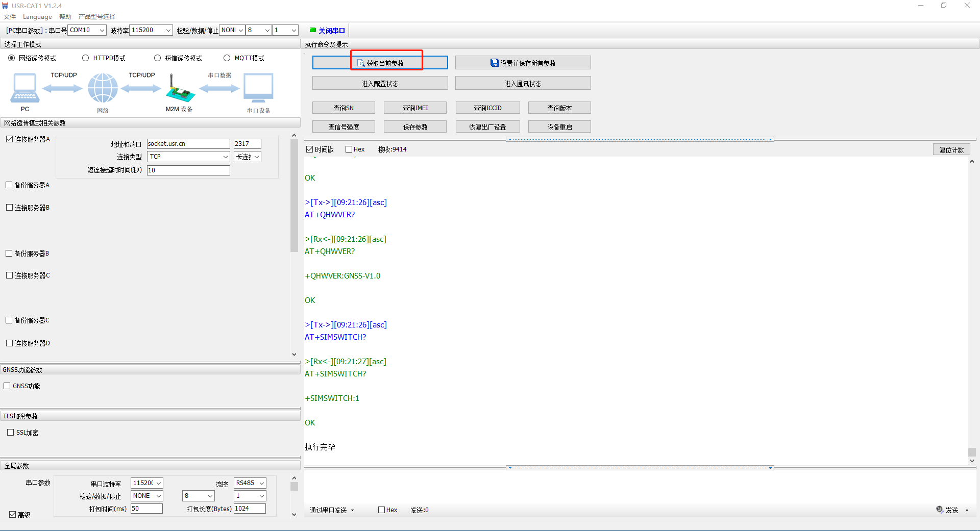The height and width of the screenshot is (531, 980).
Task: Click the magnifier icon on 获取当前参数
Action: [361, 63]
